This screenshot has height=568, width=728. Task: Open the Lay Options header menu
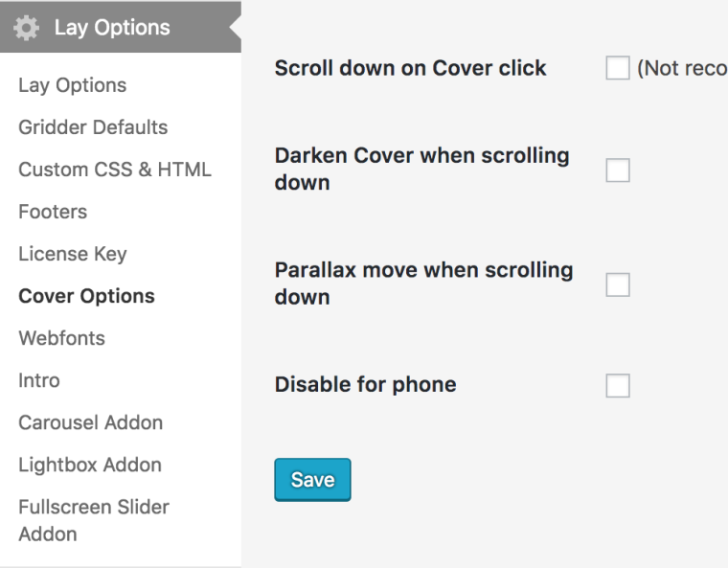[112, 28]
